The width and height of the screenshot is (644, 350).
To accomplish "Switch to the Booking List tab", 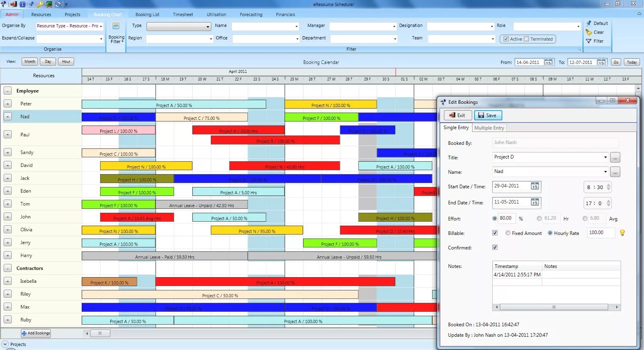I will pos(147,14).
